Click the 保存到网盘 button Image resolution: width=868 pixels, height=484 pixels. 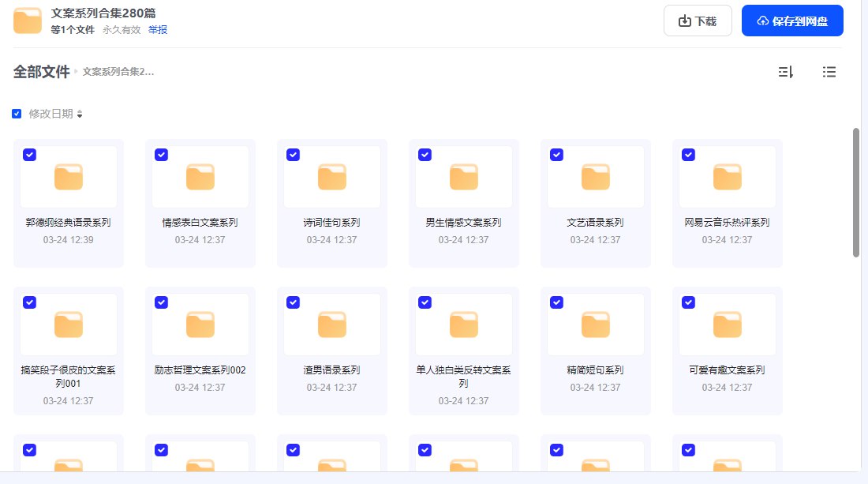[792, 20]
